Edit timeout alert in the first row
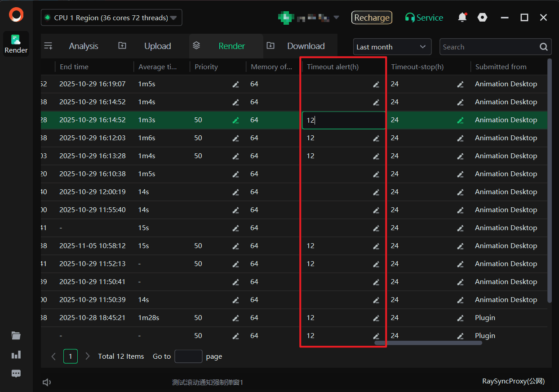The height and width of the screenshot is (392, 559). point(376,84)
